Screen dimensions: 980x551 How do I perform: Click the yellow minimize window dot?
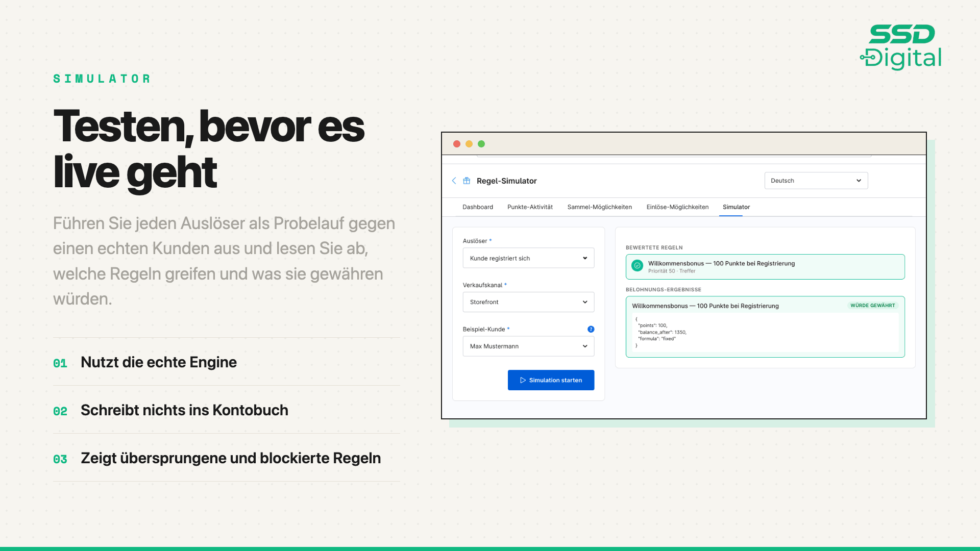pos(469,144)
